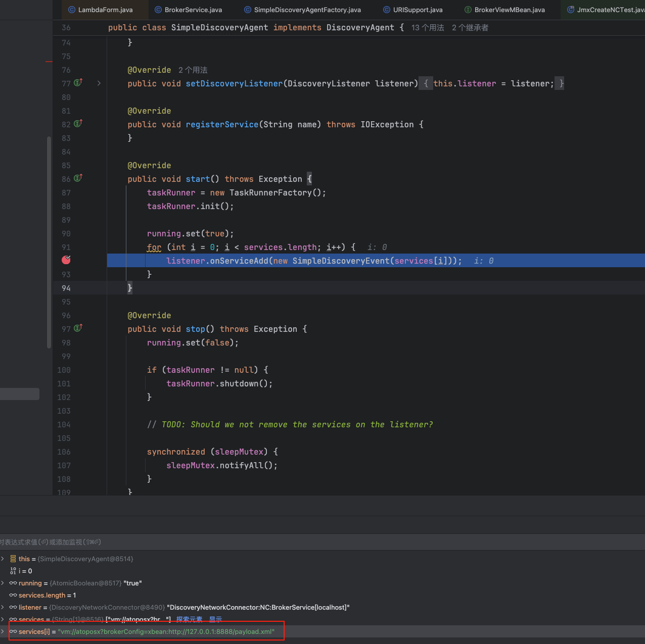
Task: Open the BrokerService.java tab
Action: coord(193,10)
